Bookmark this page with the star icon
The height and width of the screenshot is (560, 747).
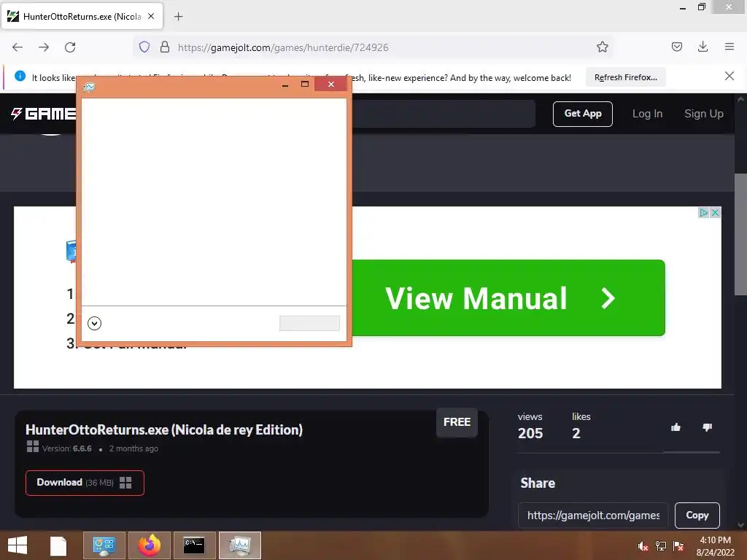tap(602, 47)
